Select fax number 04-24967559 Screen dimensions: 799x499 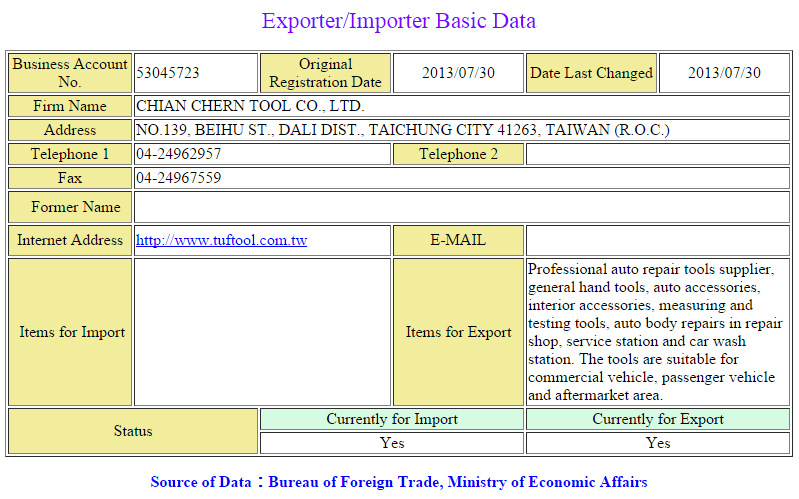pos(178,178)
